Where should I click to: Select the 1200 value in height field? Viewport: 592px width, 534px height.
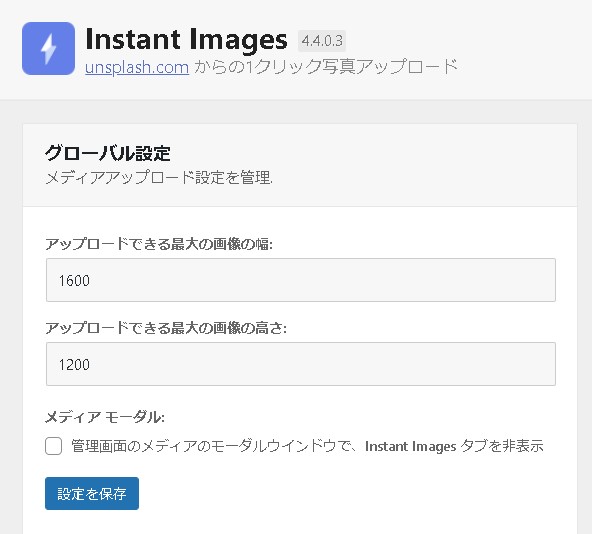[x=74, y=364]
